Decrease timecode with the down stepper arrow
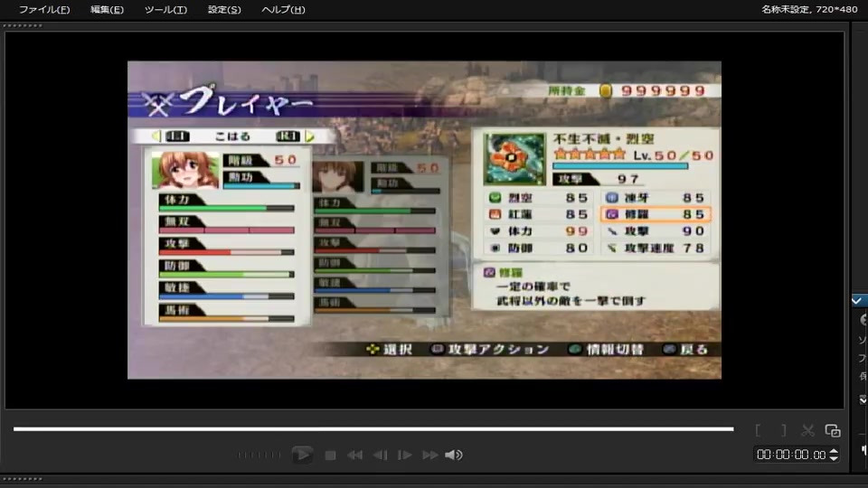 coord(834,459)
